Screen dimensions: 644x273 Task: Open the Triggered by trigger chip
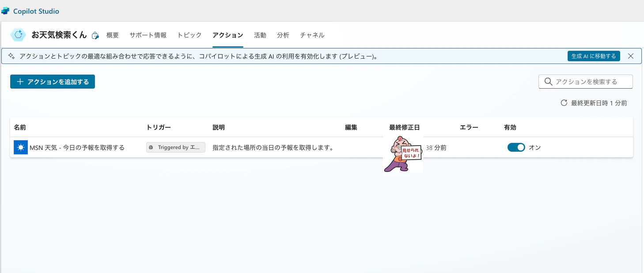point(176,147)
